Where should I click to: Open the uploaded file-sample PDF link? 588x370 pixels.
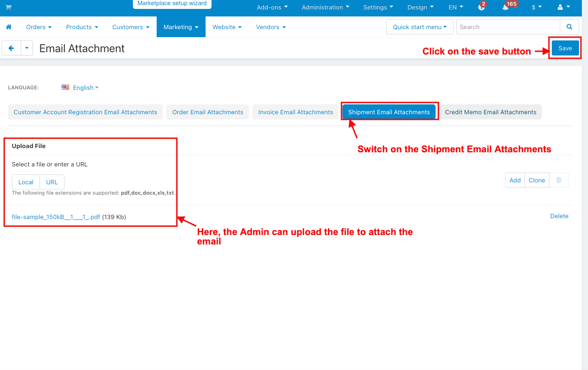click(56, 217)
